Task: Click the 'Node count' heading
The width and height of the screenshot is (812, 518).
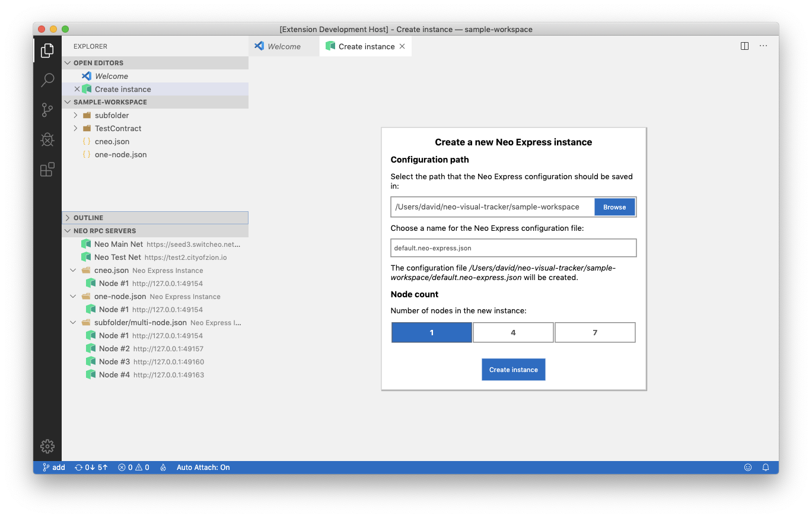Action: (415, 294)
